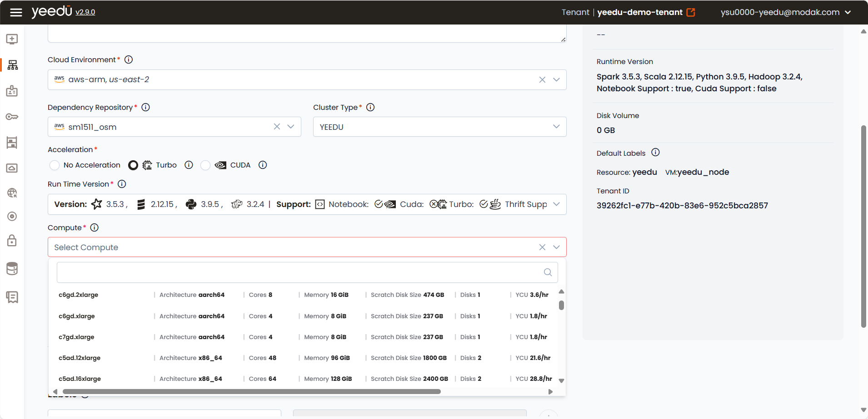Click the compute list horizontal scrollbar

[252, 391]
